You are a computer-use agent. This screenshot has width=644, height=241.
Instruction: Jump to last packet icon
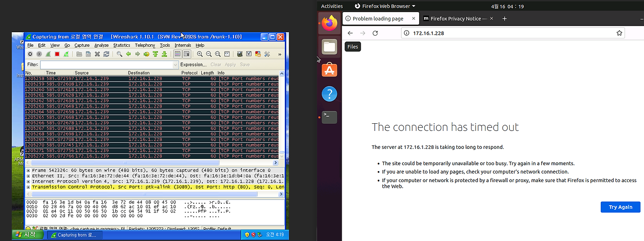tap(164, 54)
